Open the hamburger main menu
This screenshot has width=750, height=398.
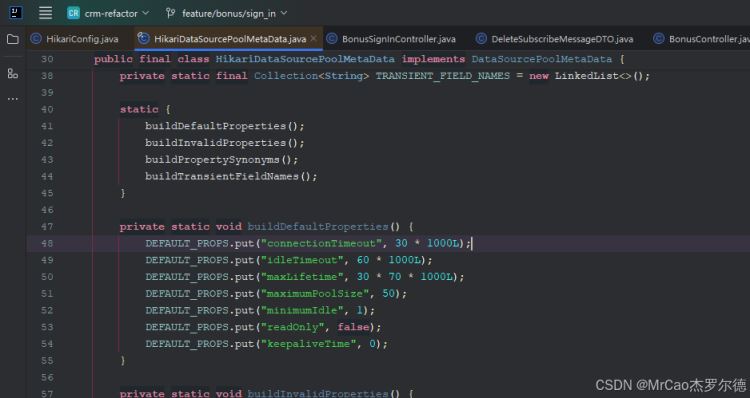pyautogui.click(x=45, y=13)
